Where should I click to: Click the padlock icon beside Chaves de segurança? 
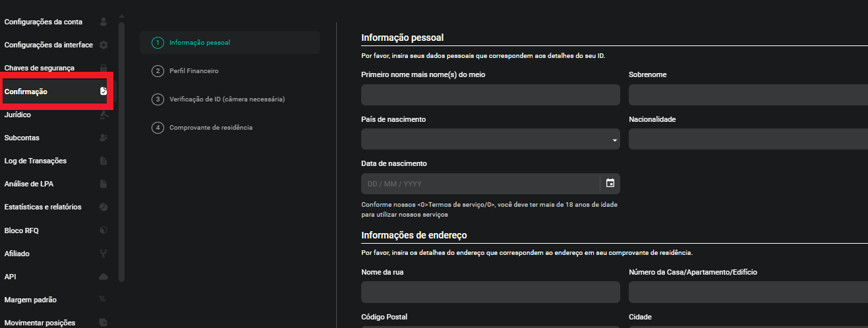click(103, 68)
